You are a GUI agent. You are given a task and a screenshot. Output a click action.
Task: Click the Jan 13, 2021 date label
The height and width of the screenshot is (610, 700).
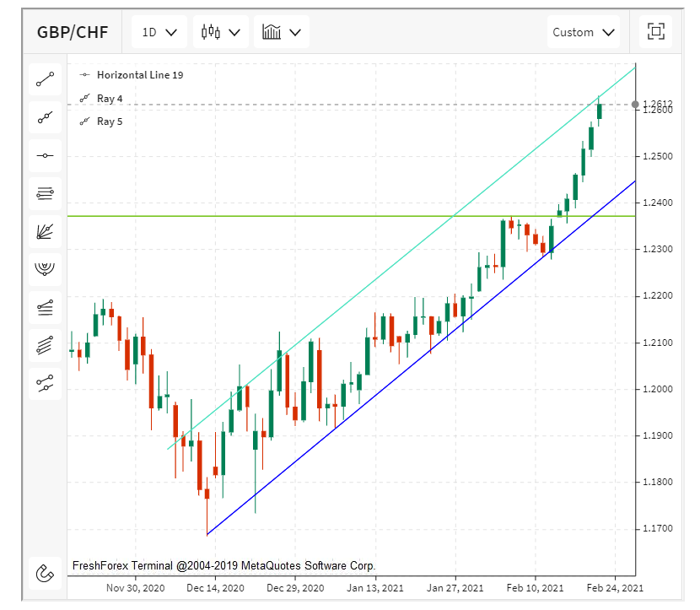pyautogui.click(x=375, y=588)
